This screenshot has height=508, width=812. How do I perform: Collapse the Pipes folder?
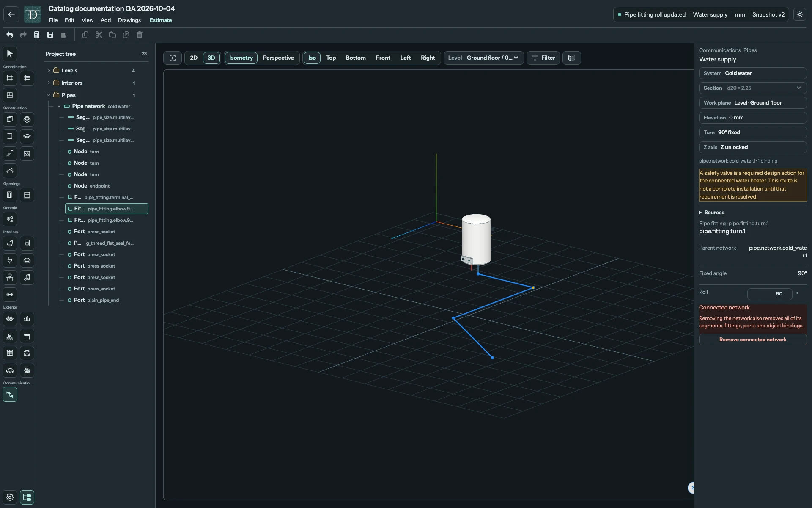(49, 95)
